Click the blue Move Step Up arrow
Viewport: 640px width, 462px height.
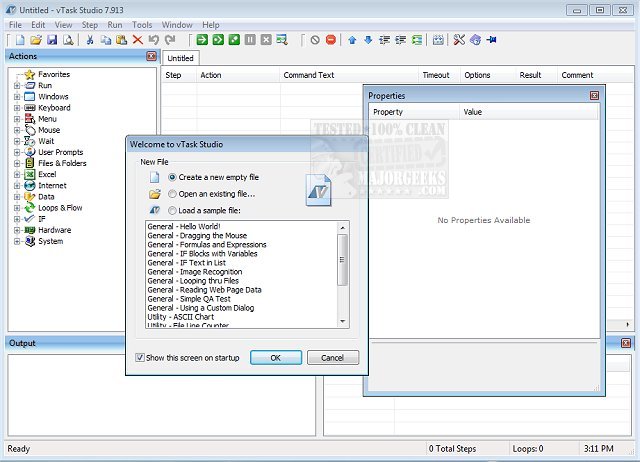coord(353,40)
